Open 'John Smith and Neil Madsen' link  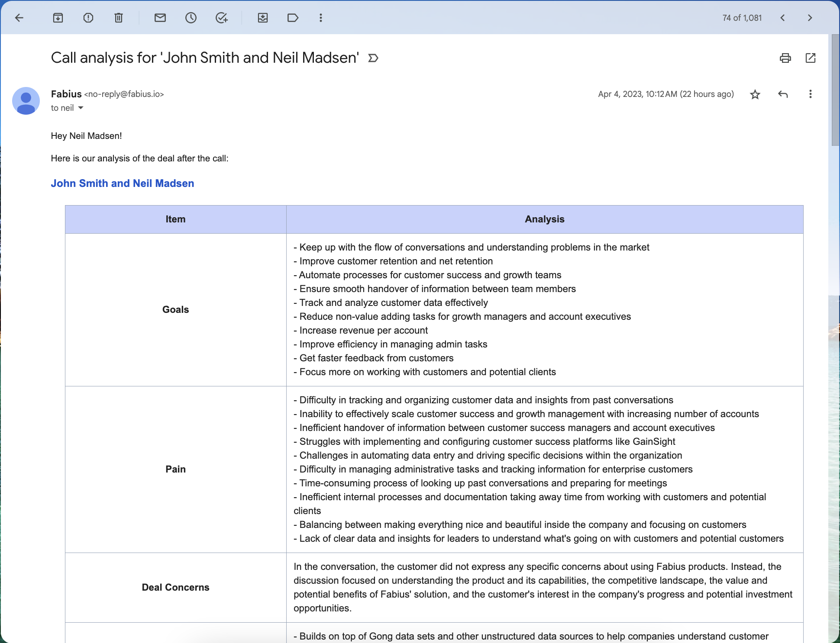pos(123,183)
